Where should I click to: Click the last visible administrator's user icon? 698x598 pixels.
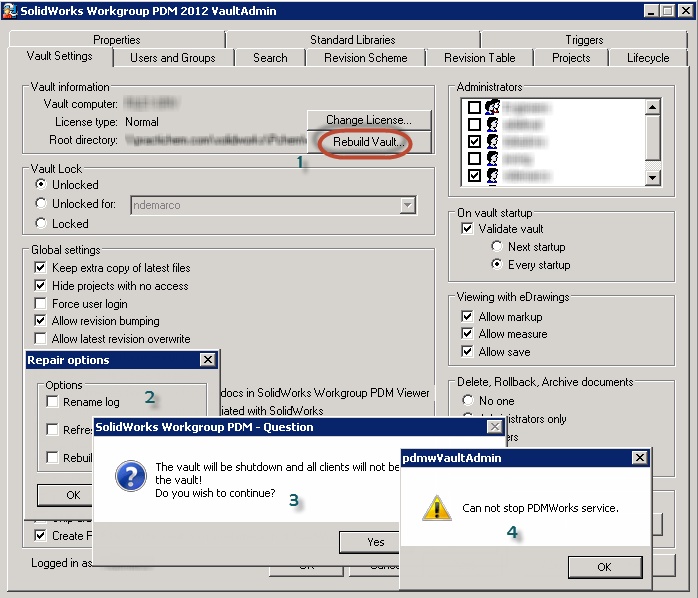[x=492, y=175]
